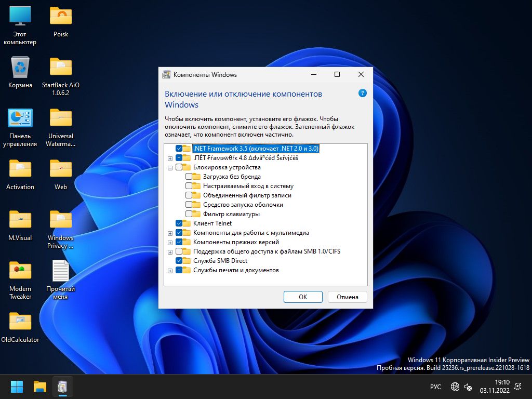Uncheck the Служба SMB Direct checkbox
The image size is (532, 399).
pos(179,261)
